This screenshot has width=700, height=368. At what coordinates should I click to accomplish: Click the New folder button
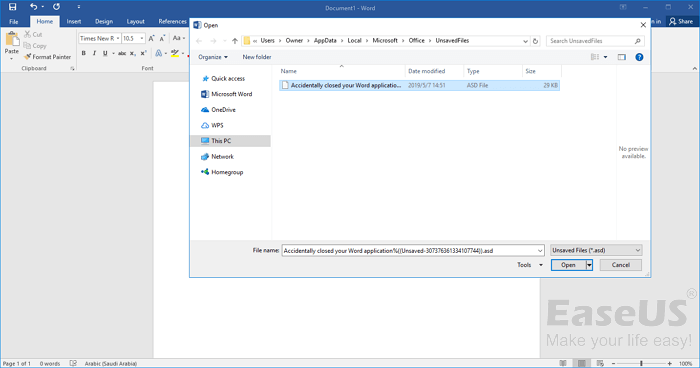coord(257,57)
